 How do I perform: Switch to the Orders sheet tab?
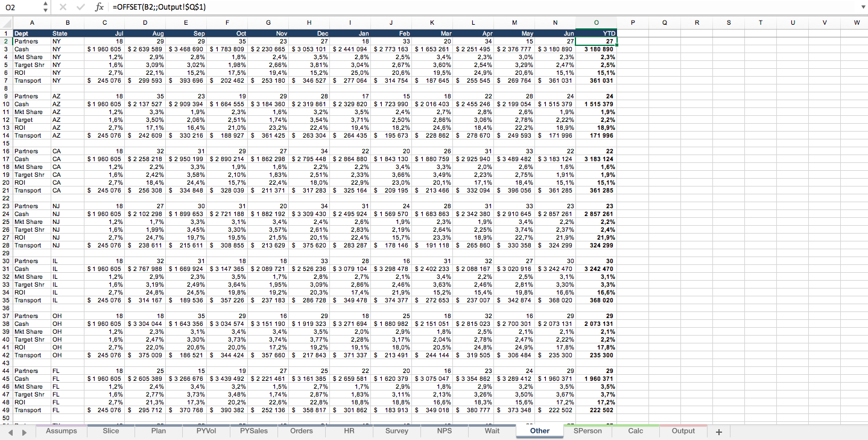click(301, 431)
